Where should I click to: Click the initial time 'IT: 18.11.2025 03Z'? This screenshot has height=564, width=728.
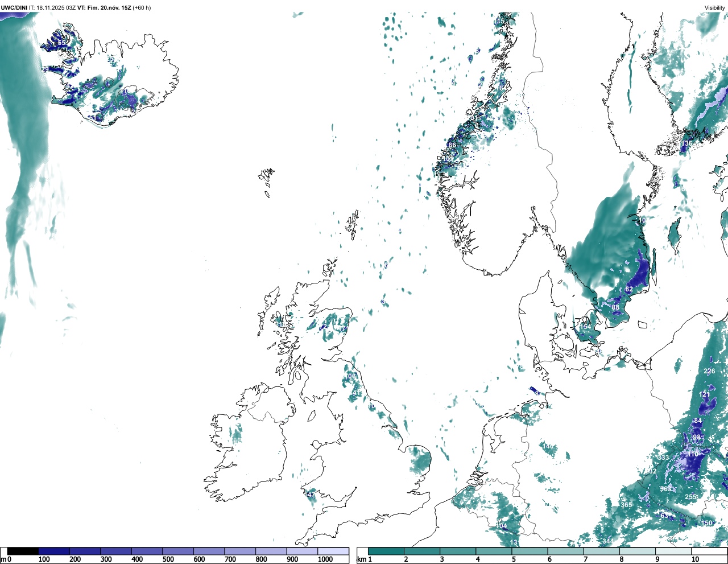tap(52, 8)
